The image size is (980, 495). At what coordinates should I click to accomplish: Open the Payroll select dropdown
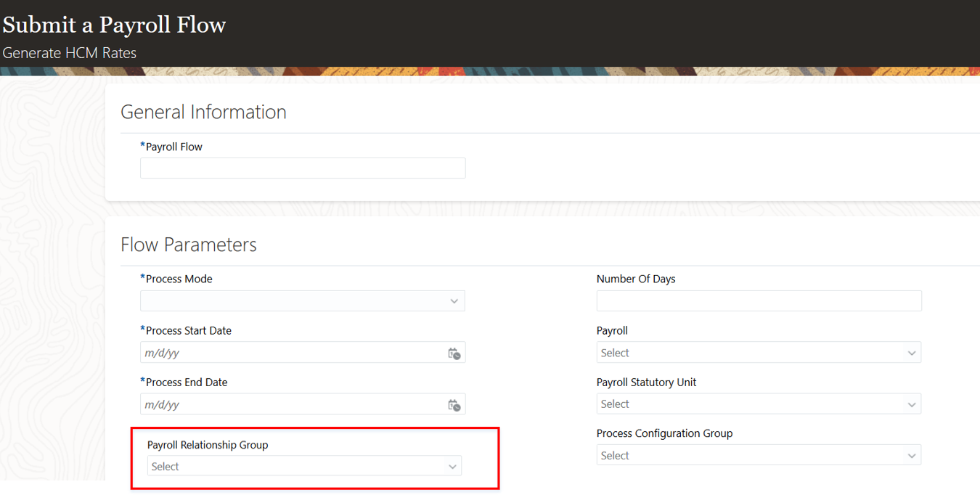point(912,353)
